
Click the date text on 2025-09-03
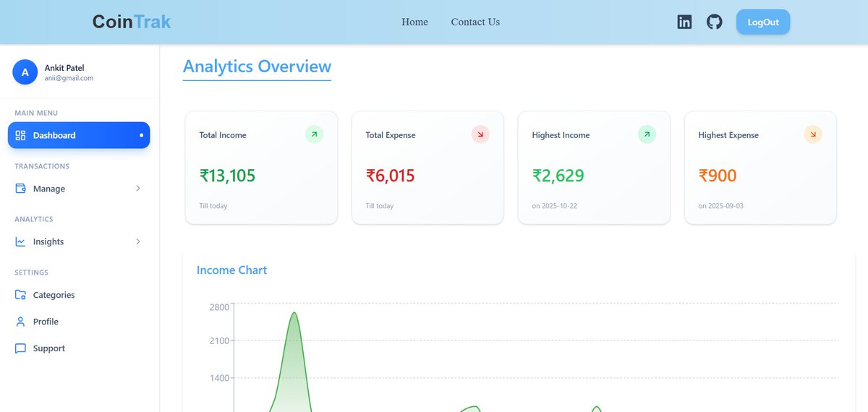click(721, 206)
